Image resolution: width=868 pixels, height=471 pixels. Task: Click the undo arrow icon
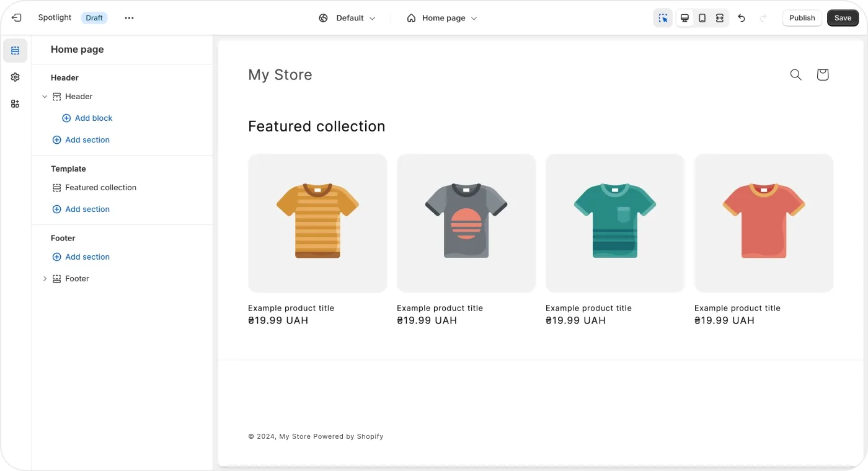(x=742, y=18)
